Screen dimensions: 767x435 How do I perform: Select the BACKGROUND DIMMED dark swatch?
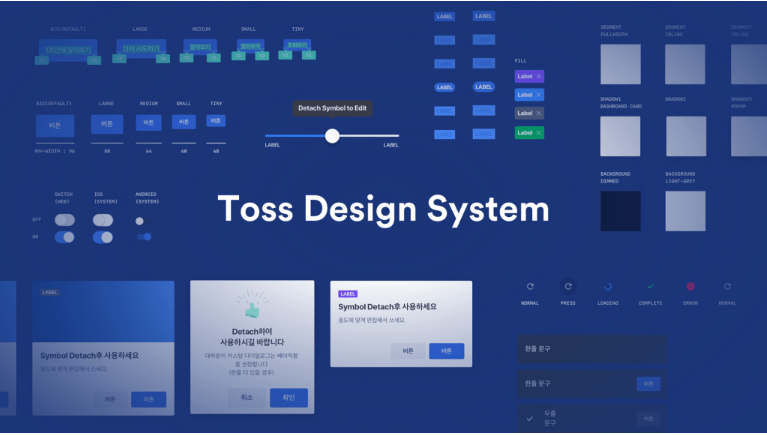click(621, 211)
